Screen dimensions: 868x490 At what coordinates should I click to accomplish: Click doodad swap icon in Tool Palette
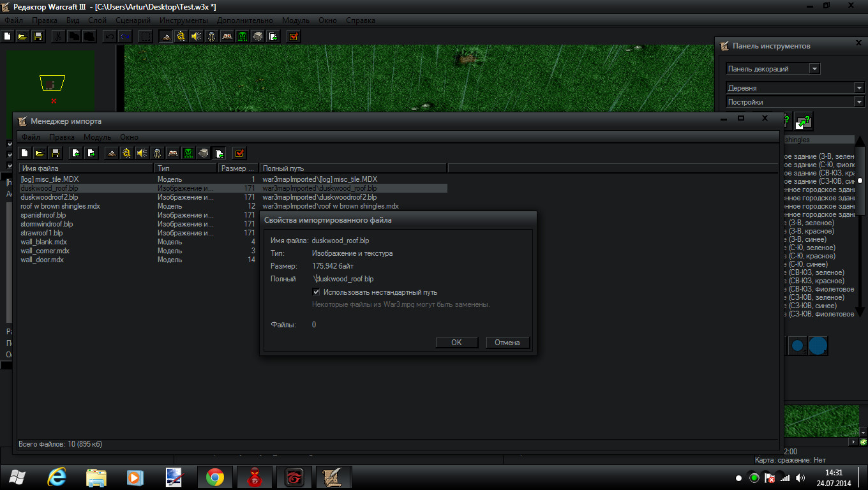803,121
